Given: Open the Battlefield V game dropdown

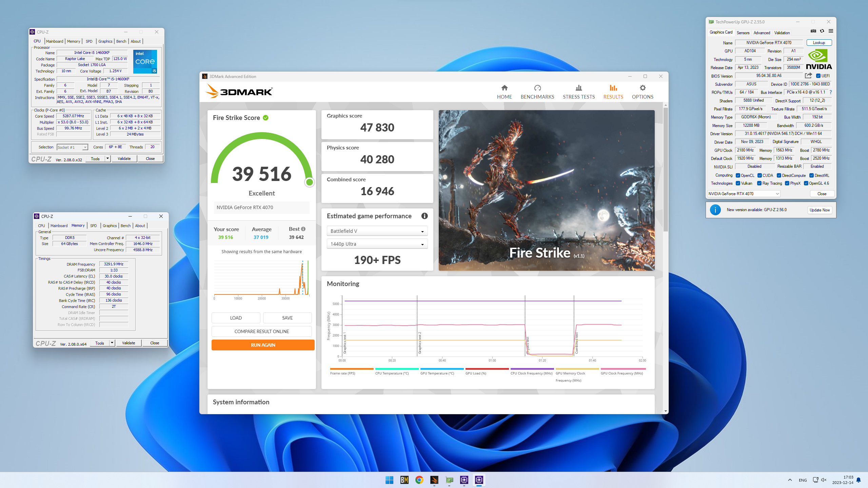Looking at the screenshot, I should (377, 231).
